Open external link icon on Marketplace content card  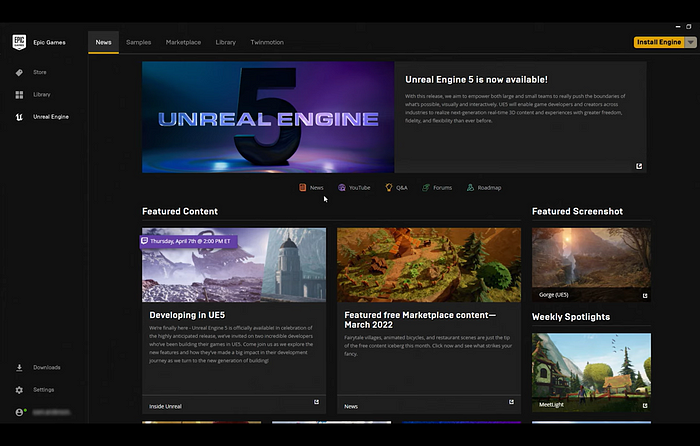tap(511, 402)
